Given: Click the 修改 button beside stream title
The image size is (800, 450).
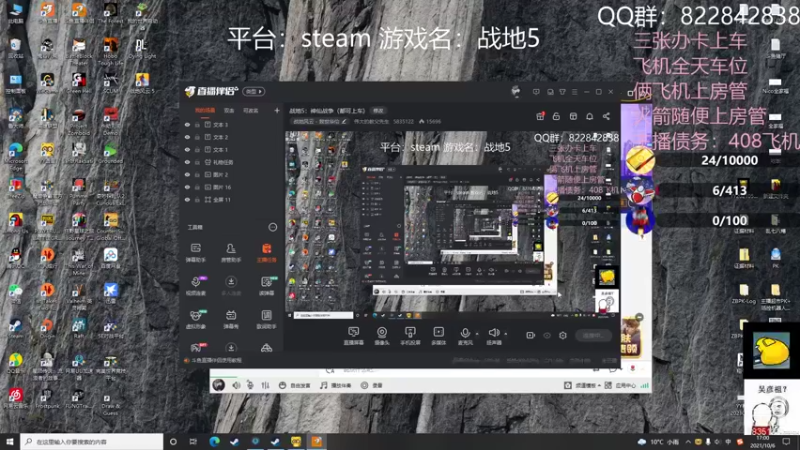Looking at the screenshot, I should (378, 110).
